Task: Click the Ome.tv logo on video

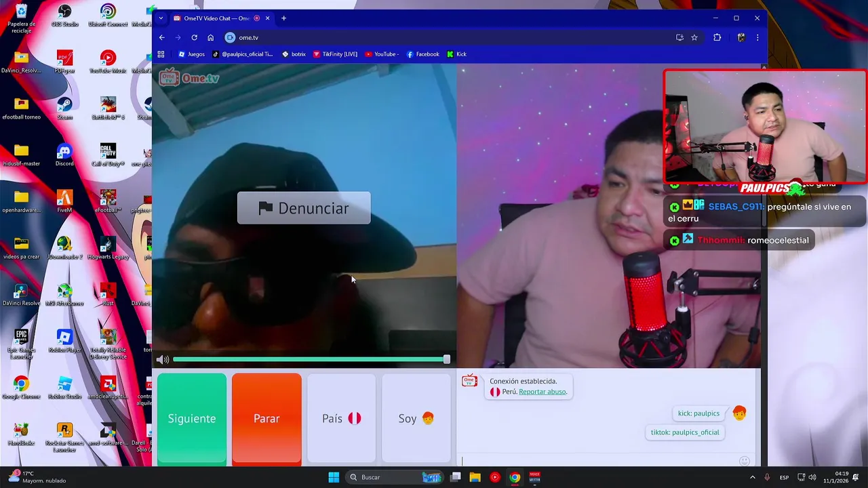Action: [189, 78]
